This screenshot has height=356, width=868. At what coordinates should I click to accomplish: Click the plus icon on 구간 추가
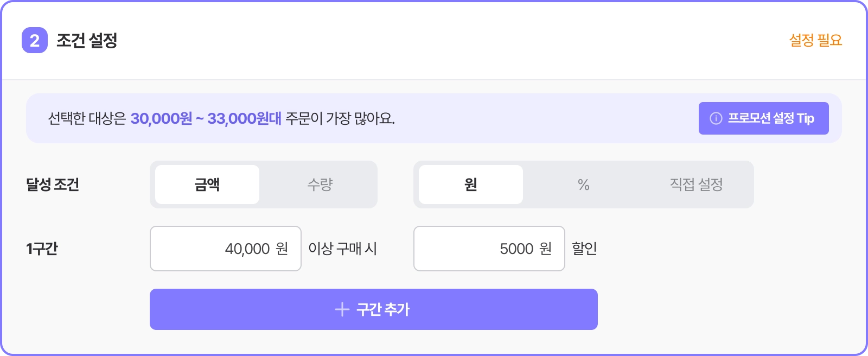(x=342, y=309)
